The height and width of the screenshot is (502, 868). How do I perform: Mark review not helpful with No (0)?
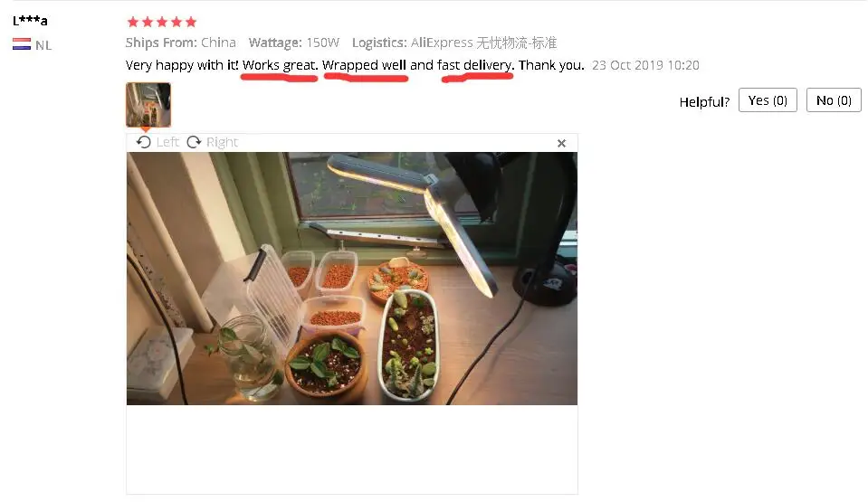[x=834, y=100]
